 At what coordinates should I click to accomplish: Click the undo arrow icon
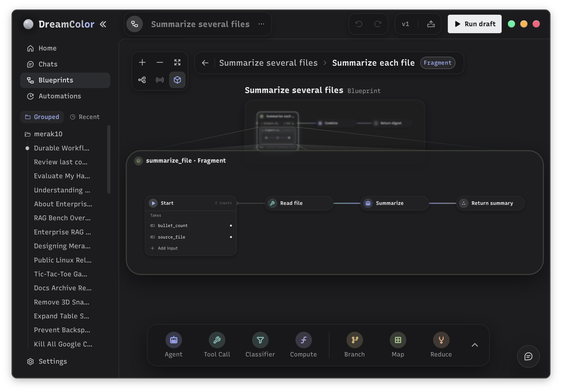(359, 24)
